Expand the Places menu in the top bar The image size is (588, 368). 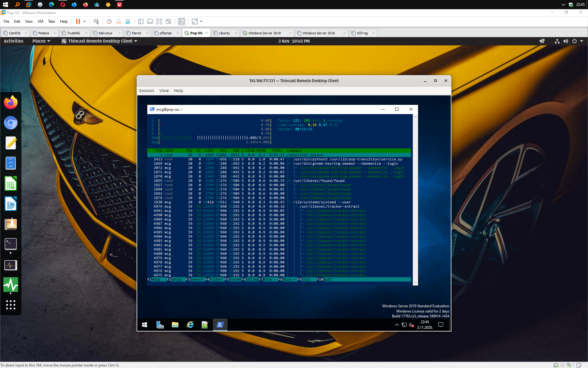(x=41, y=41)
